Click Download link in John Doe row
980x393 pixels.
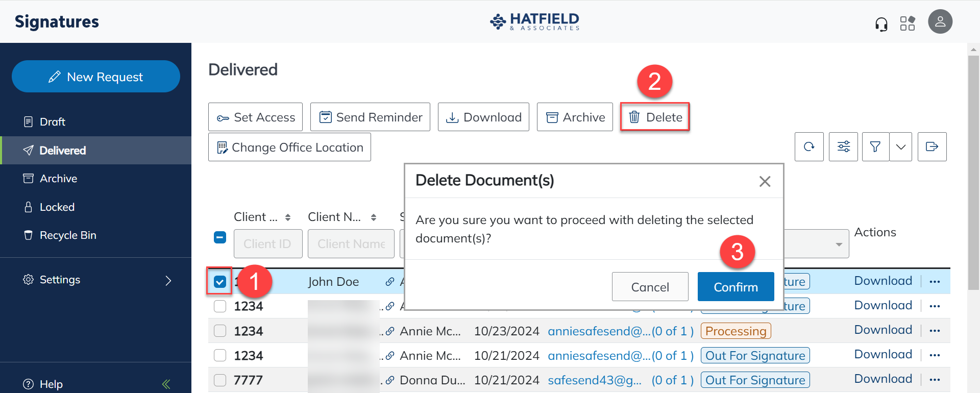point(883,281)
